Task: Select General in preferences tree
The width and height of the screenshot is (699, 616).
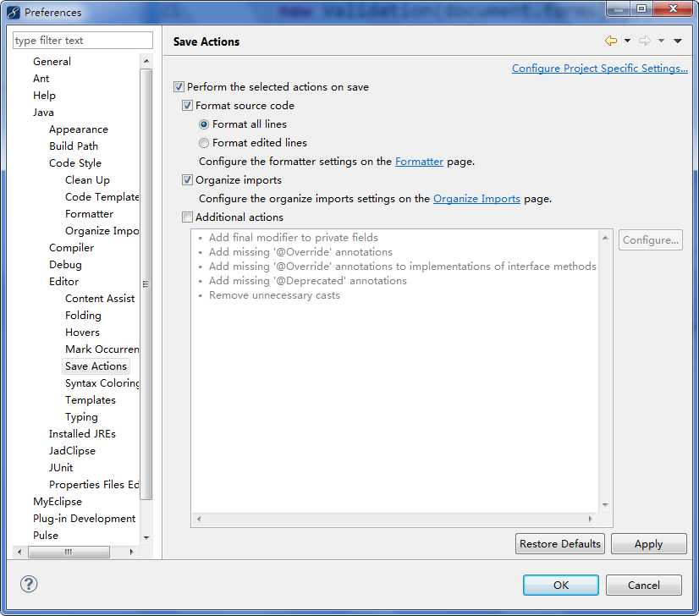Action: pos(52,62)
